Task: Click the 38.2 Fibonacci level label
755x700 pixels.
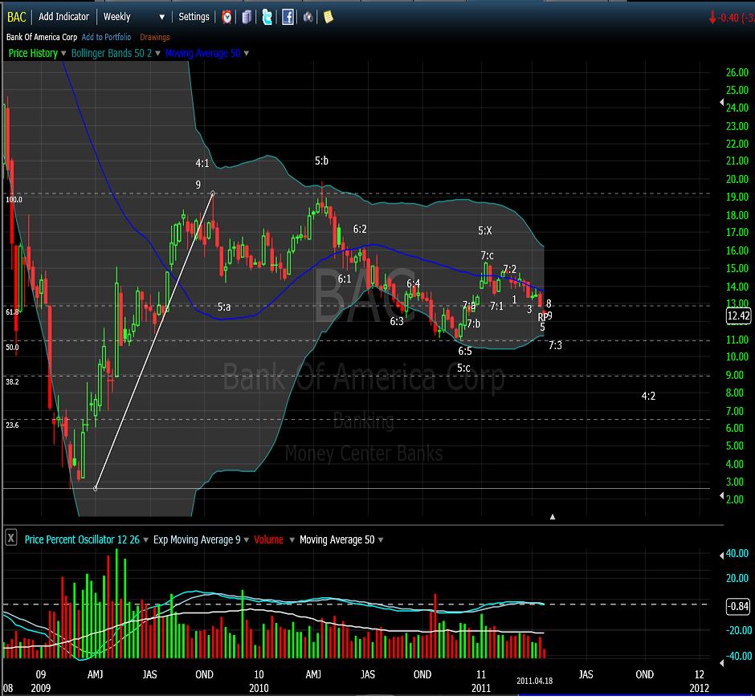Action: [13, 382]
